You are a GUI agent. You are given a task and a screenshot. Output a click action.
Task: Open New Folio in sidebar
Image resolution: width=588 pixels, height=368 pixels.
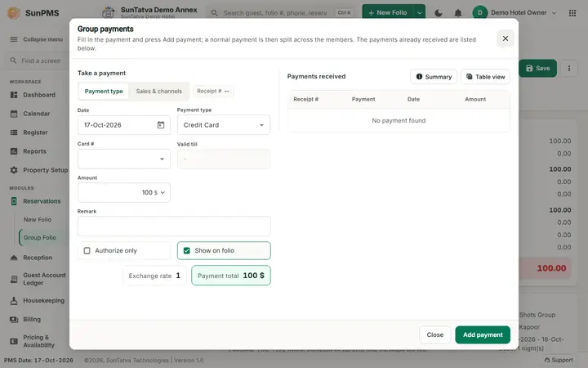pyautogui.click(x=38, y=219)
